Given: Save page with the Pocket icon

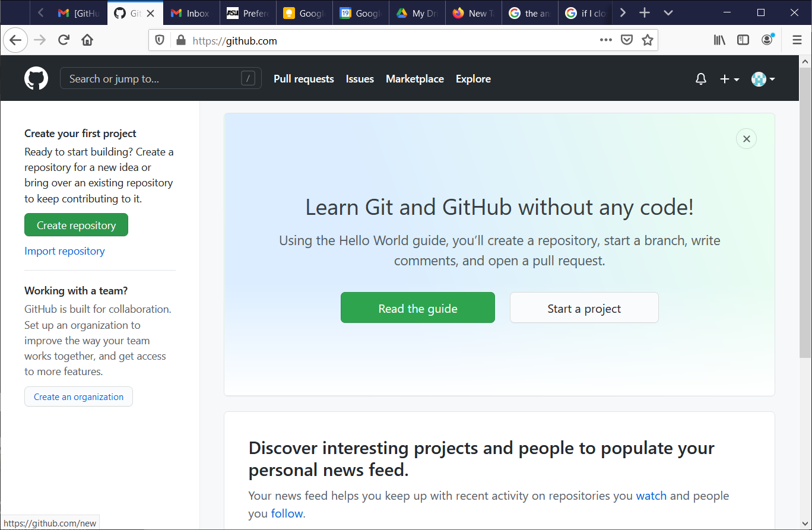Looking at the screenshot, I should [627, 40].
